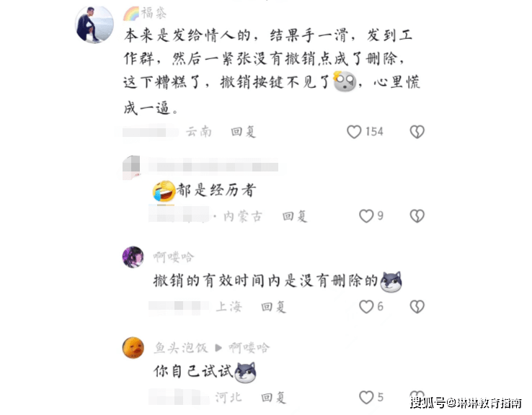Image resolution: width=532 pixels, height=415 pixels.
Task: Open username 鱼头泡饭 profile link
Action: point(180,348)
